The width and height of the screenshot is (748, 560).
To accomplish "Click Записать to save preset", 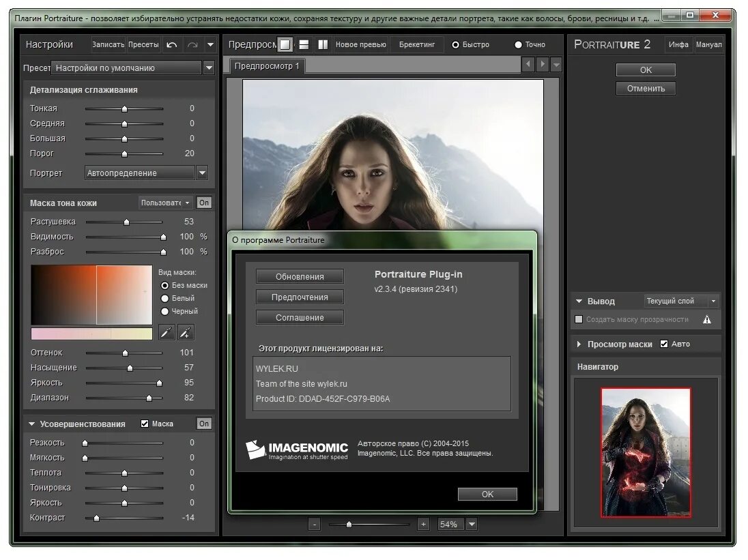I will coord(108,45).
